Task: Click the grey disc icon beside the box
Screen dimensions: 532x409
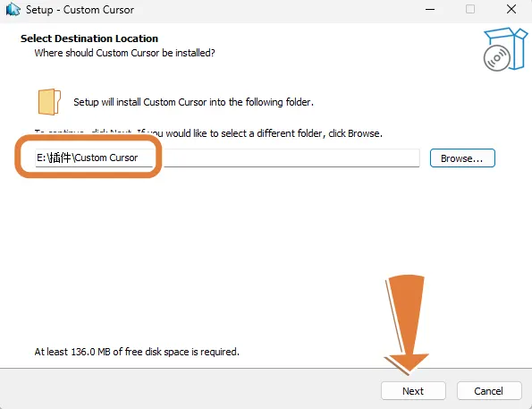Action: tap(497, 58)
